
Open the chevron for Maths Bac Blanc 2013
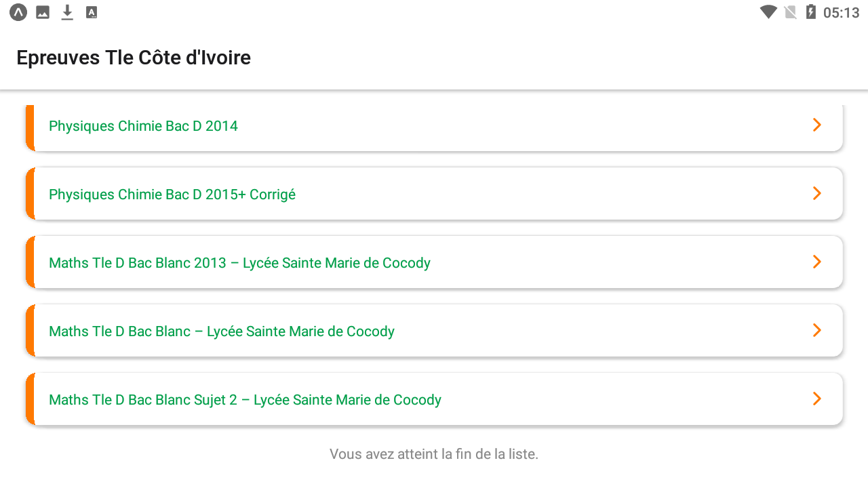tap(817, 262)
